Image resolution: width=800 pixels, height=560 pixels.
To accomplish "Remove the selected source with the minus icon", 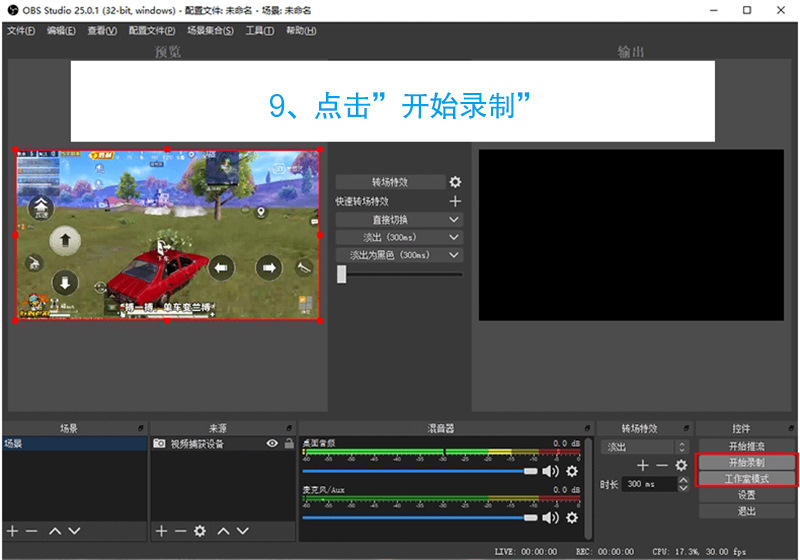I will point(180,531).
